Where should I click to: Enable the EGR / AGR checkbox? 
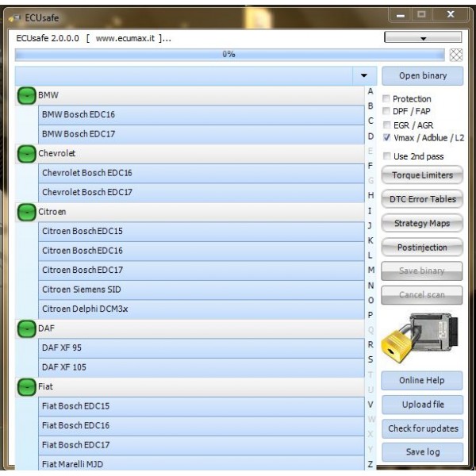click(x=386, y=125)
